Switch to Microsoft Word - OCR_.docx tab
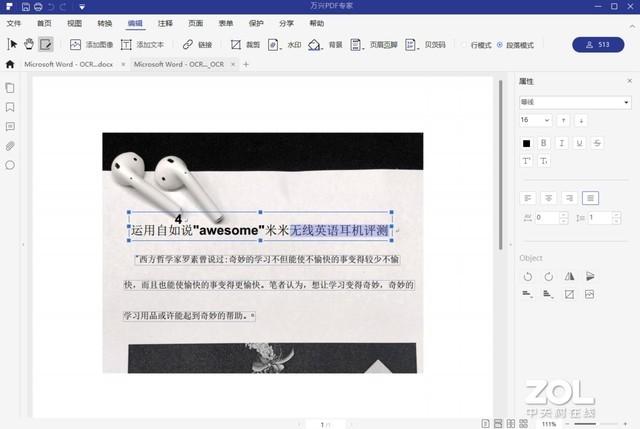 68,64
